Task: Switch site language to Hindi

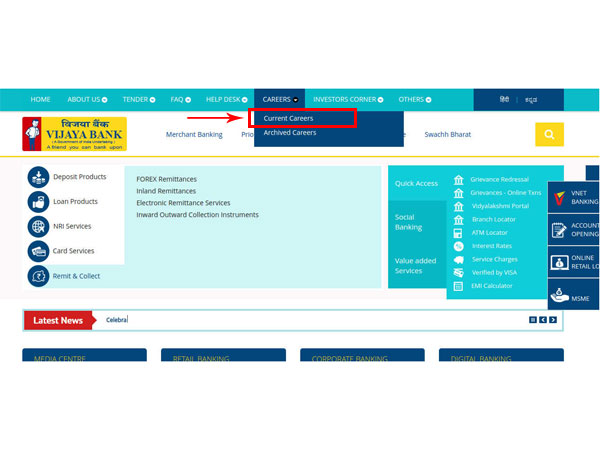Action: point(504,99)
